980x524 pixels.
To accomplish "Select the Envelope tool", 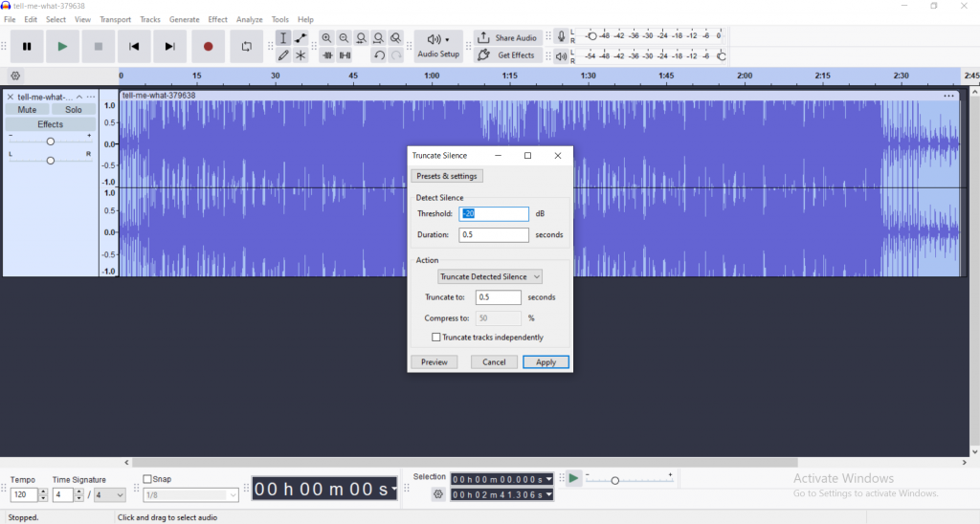I will point(301,38).
